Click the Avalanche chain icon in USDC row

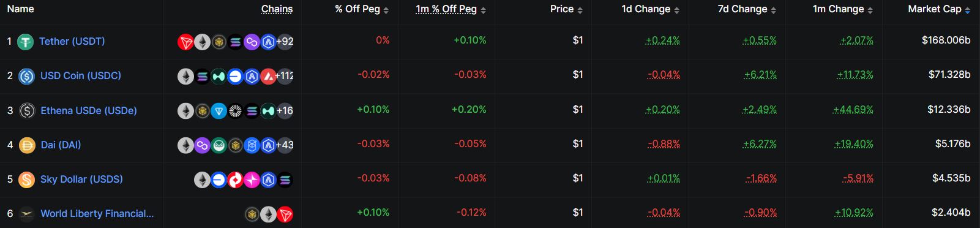268,77
